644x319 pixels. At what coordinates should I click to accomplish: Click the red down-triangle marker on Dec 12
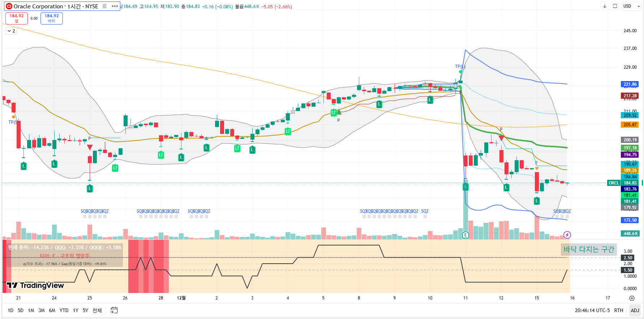tap(501, 138)
